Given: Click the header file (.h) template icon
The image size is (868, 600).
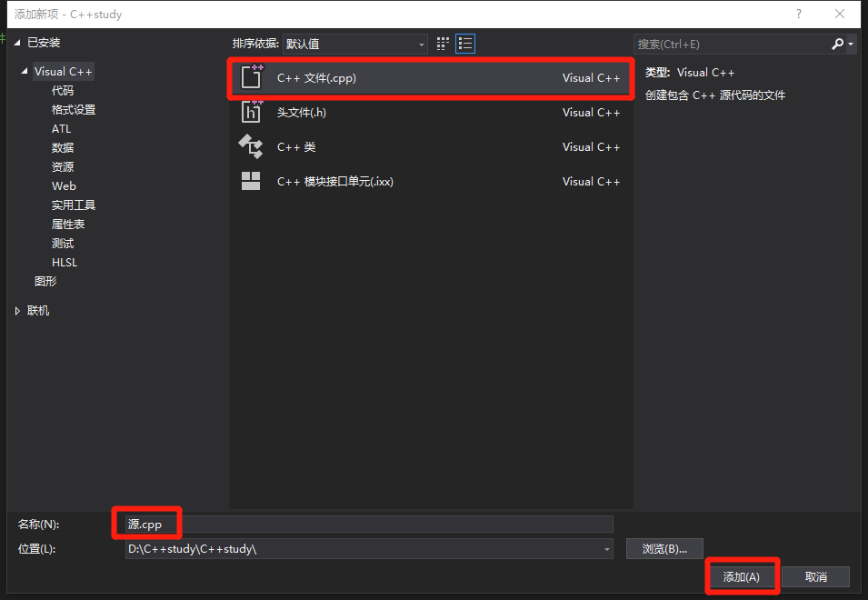Looking at the screenshot, I should pyautogui.click(x=252, y=112).
